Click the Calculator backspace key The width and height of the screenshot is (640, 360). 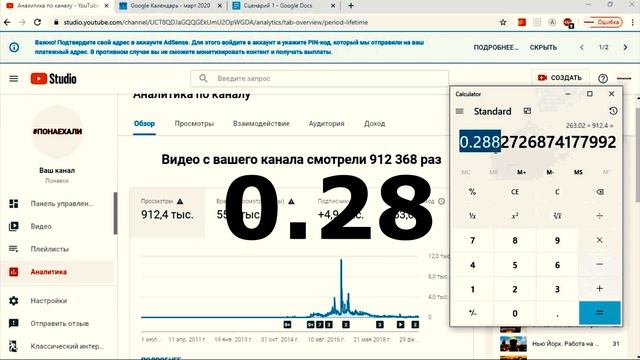pyautogui.click(x=600, y=192)
